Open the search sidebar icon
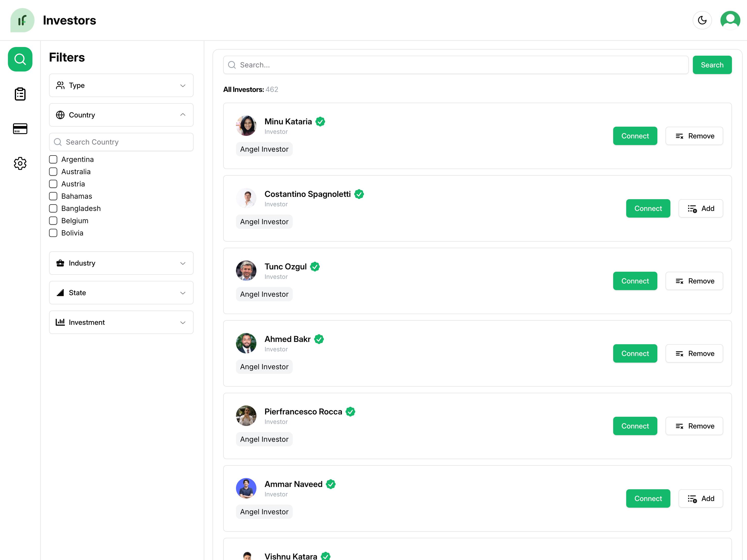This screenshot has width=747, height=560. point(20,59)
